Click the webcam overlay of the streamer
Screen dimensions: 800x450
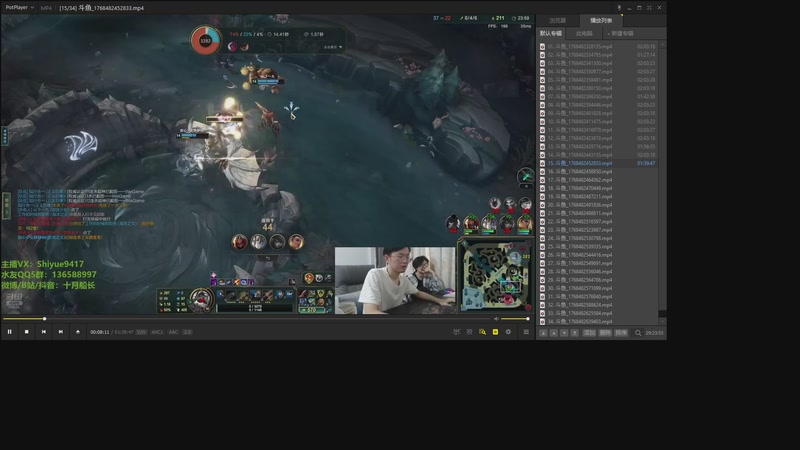click(x=395, y=280)
